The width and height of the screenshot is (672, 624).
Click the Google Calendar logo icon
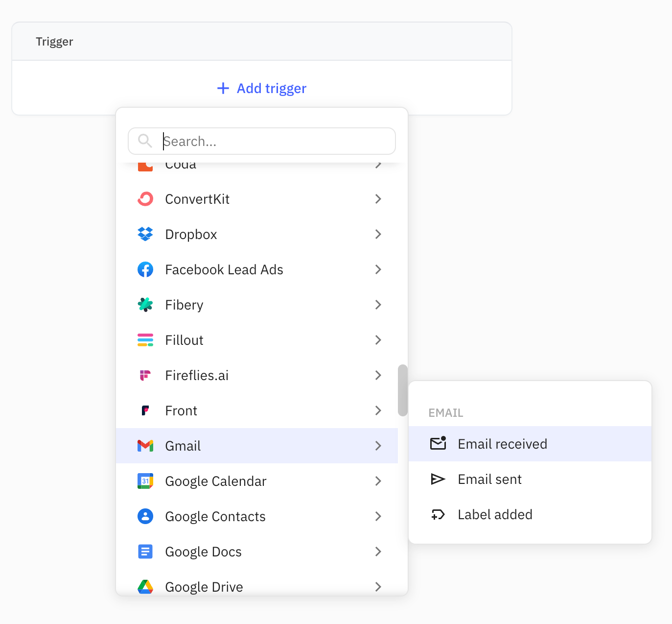145,481
